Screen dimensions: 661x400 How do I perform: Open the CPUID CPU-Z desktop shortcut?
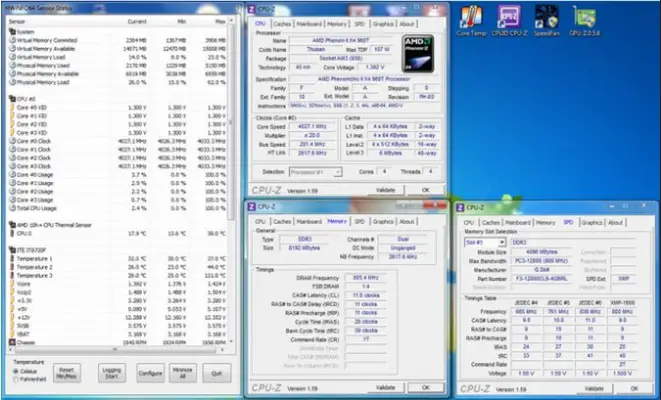tap(510, 20)
